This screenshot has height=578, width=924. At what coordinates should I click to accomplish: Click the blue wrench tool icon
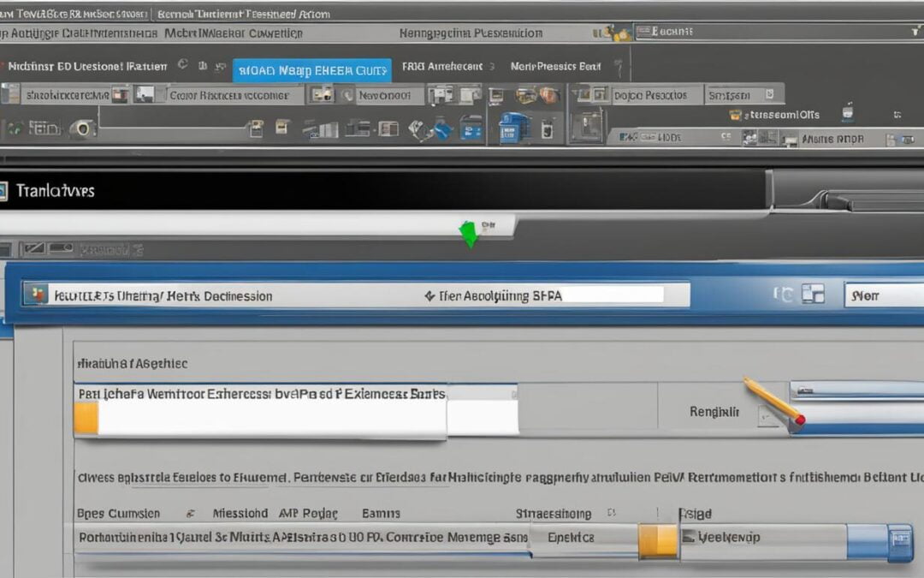tap(441, 130)
